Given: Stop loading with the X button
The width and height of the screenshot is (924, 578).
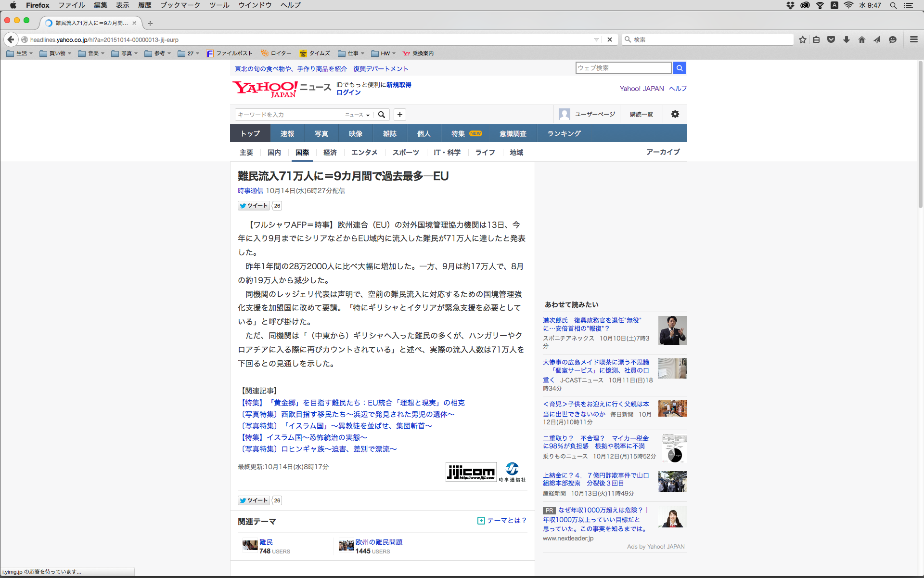Looking at the screenshot, I should tap(610, 39).
